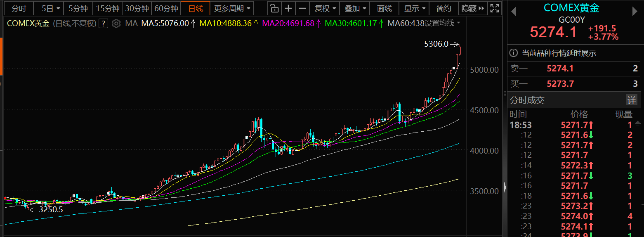
Task: Open indicator settings gear icon
Action: 116,24
